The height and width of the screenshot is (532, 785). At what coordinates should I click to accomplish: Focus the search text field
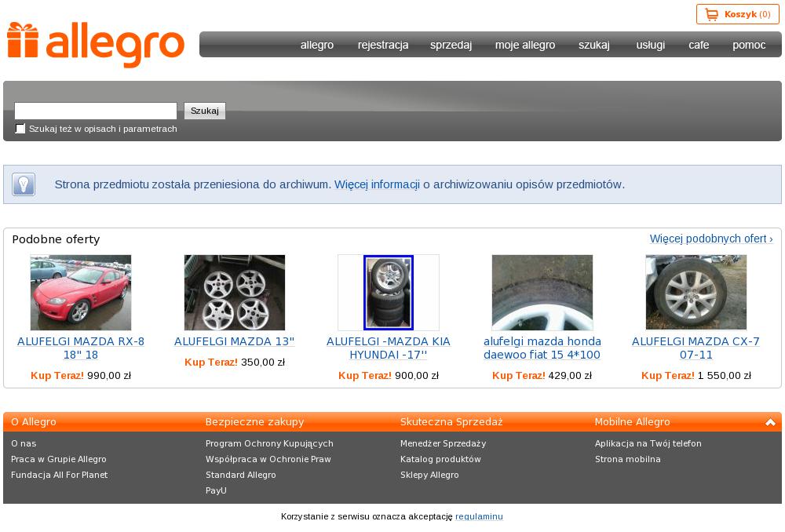(96, 111)
